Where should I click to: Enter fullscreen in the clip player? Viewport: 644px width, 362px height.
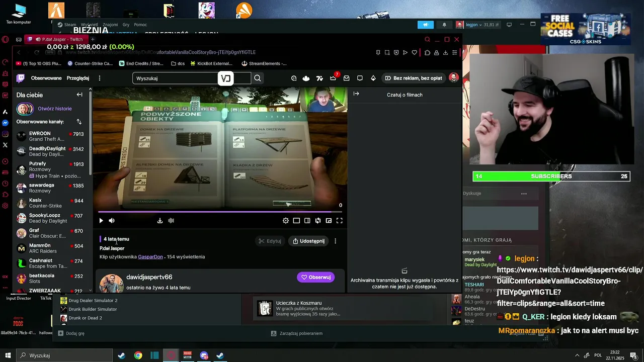pos(340,220)
